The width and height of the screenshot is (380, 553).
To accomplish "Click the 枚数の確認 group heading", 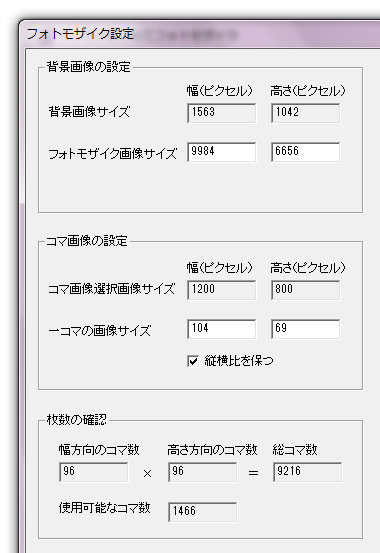I will (77, 420).
